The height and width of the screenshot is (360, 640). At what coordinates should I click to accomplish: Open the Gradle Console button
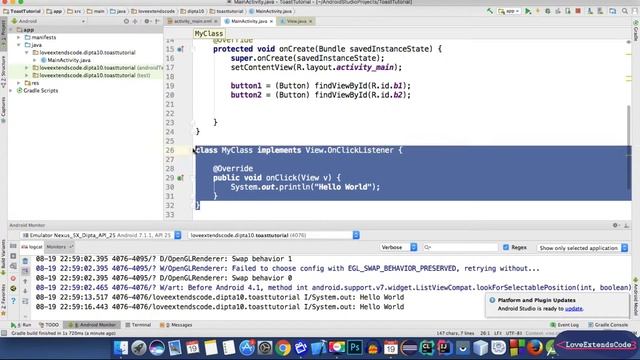pos(608,325)
